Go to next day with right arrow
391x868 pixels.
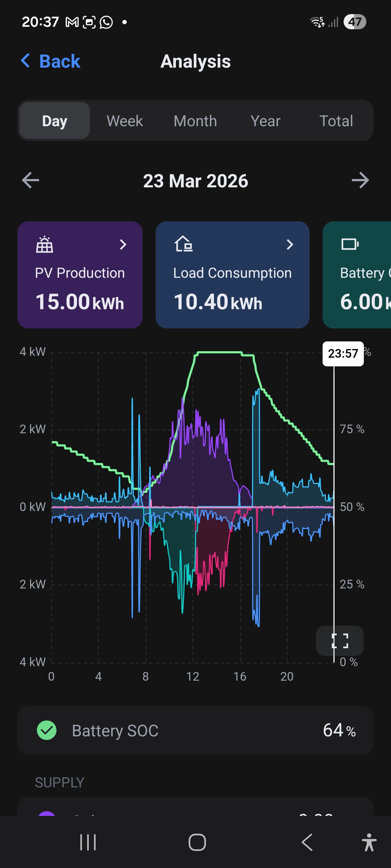(360, 180)
